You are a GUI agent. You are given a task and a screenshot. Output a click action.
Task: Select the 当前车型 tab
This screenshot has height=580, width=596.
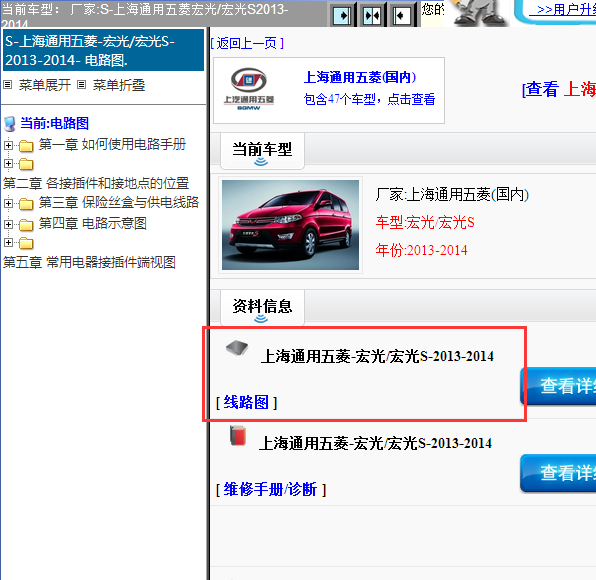click(x=262, y=151)
